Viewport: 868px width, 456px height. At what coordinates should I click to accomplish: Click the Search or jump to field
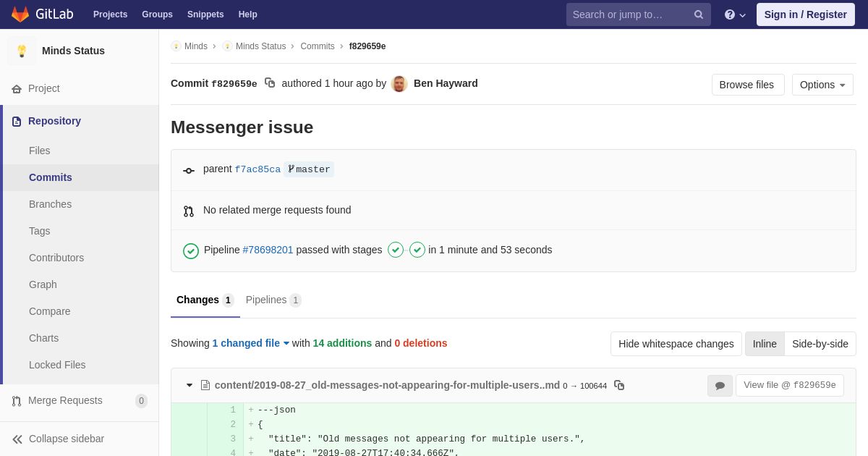628,14
